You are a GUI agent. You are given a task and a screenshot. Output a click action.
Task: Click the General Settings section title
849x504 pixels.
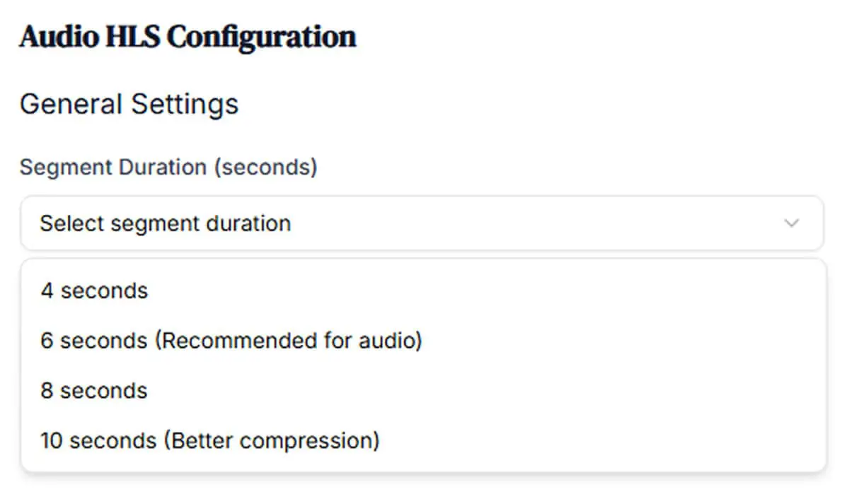pyautogui.click(x=129, y=105)
